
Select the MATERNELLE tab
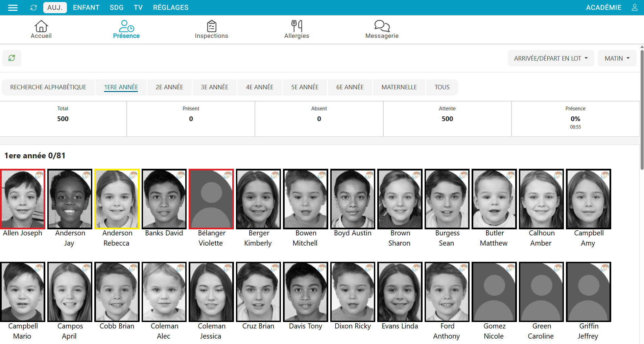click(399, 87)
